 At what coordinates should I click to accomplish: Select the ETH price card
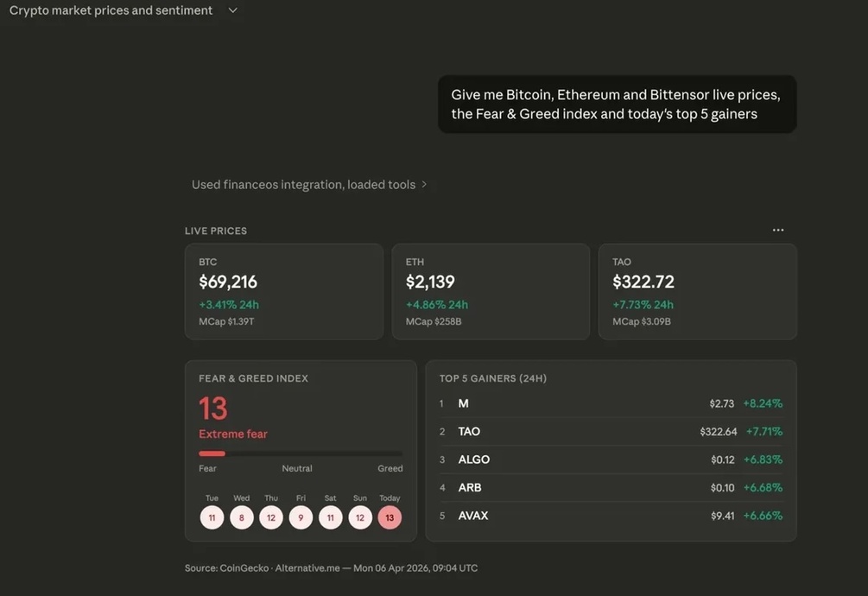[491, 292]
